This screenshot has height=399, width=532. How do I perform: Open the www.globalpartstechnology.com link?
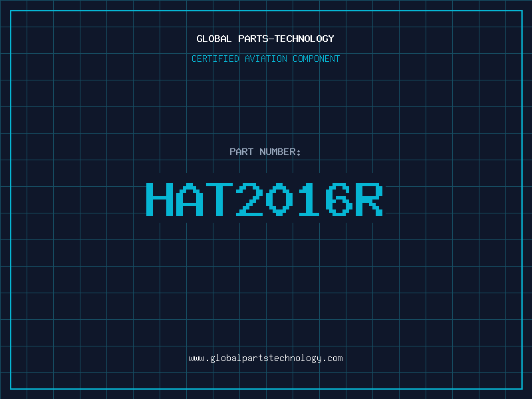point(265,358)
